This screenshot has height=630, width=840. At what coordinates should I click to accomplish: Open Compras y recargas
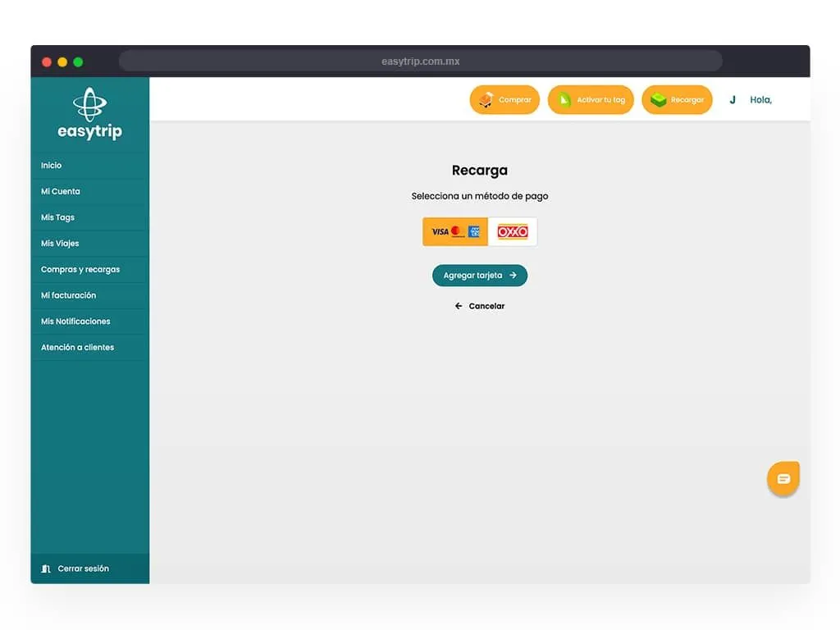pos(90,269)
